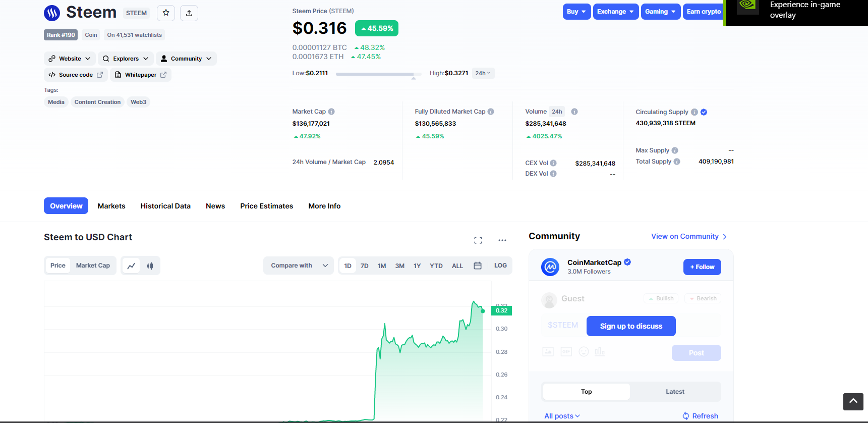The height and width of the screenshot is (423, 868).
Task: Click the Steem logo icon
Action: click(x=52, y=13)
